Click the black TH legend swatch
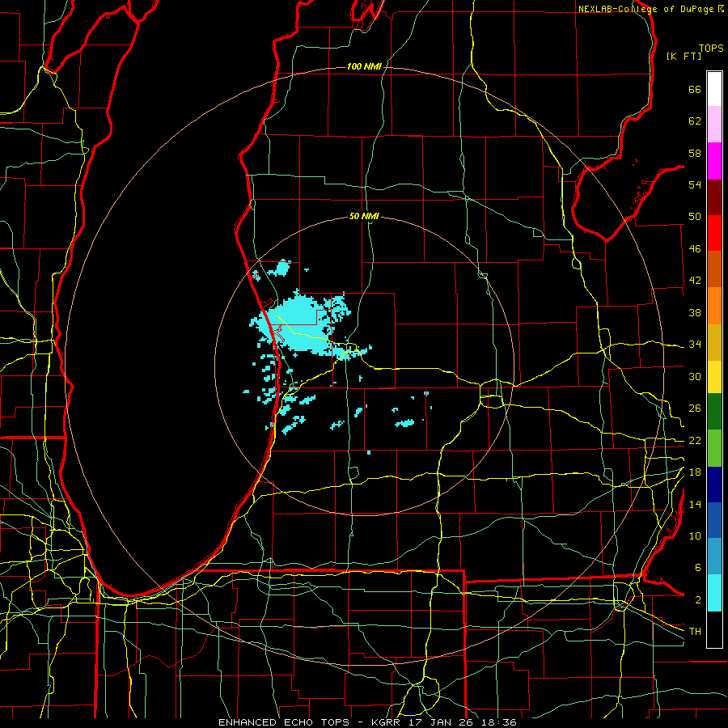The image size is (728, 728). click(714, 629)
